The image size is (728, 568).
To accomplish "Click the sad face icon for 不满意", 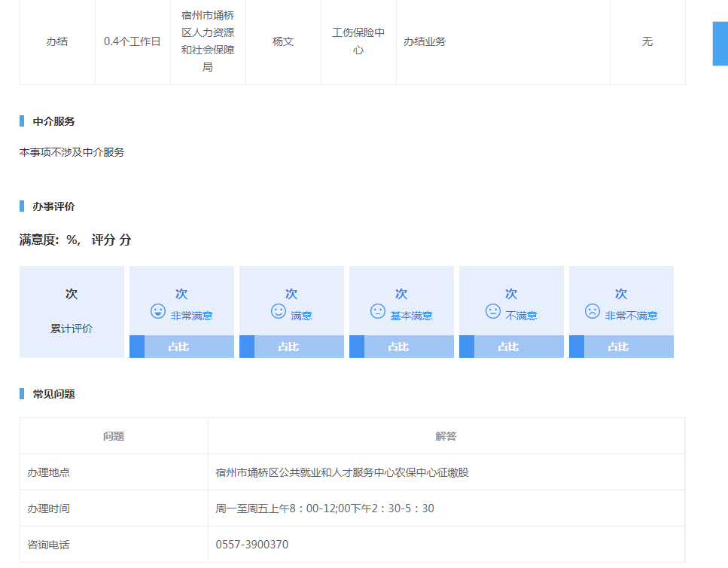I will click(493, 311).
